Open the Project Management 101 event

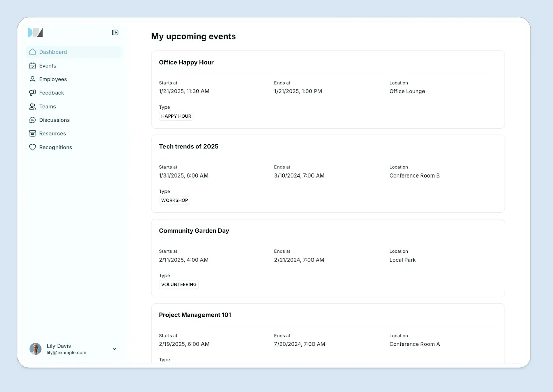(195, 315)
